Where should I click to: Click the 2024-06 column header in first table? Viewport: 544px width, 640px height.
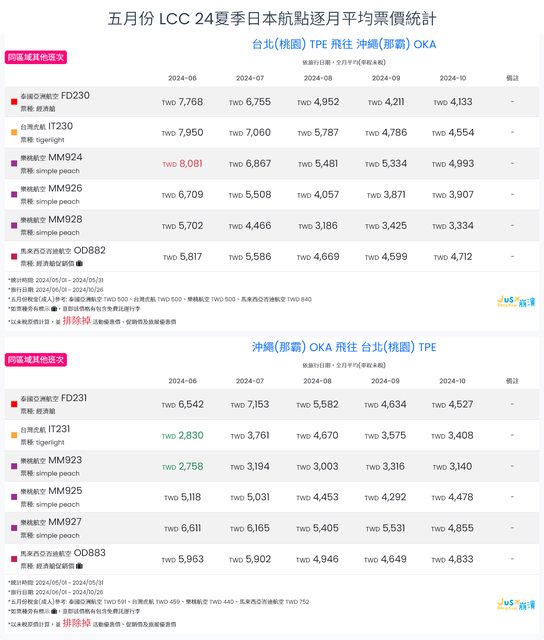pos(182,78)
